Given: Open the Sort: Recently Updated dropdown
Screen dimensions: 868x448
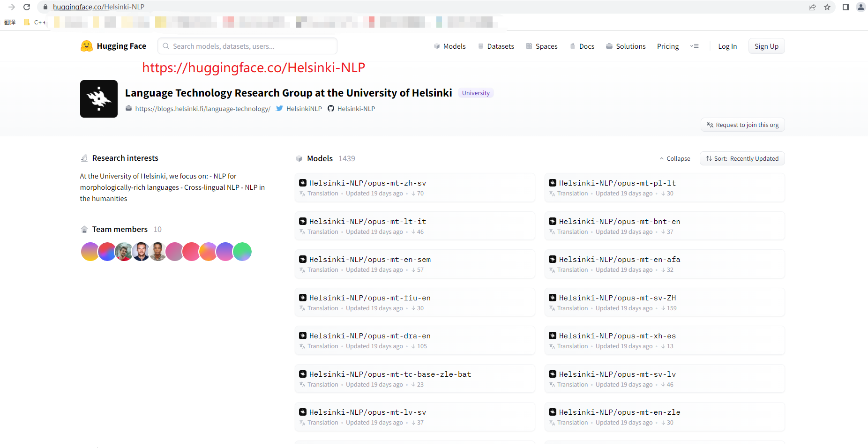Looking at the screenshot, I should [x=742, y=158].
